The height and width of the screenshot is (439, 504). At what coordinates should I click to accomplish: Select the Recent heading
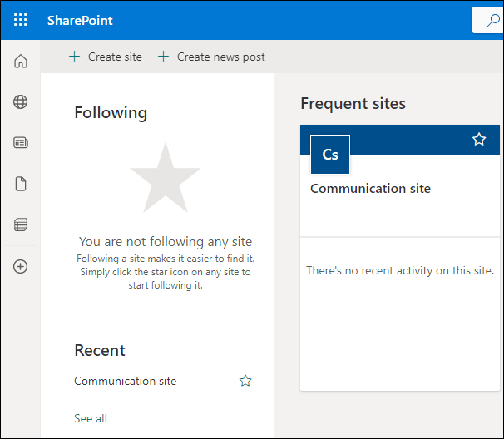(x=100, y=350)
